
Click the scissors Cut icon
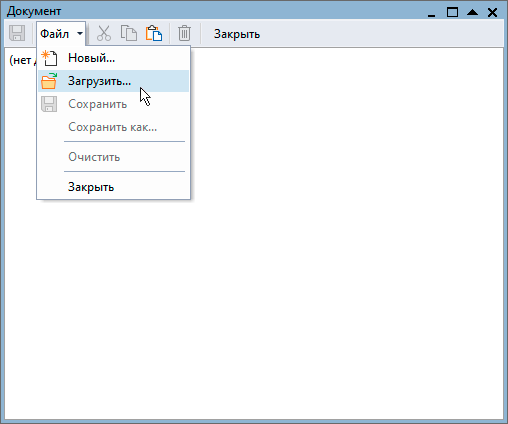coord(104,33)
